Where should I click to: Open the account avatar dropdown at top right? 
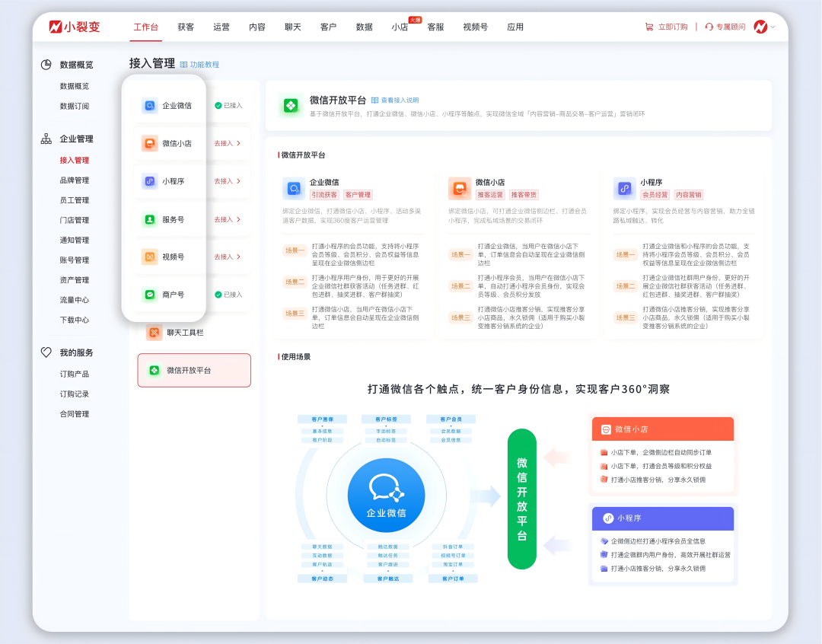coord(763,26)
